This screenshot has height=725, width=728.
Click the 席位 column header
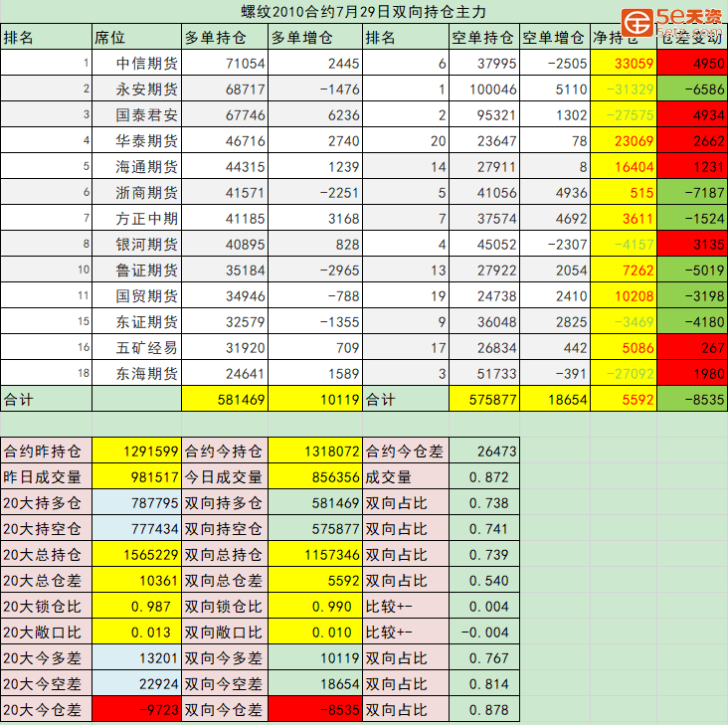[136, 38]
